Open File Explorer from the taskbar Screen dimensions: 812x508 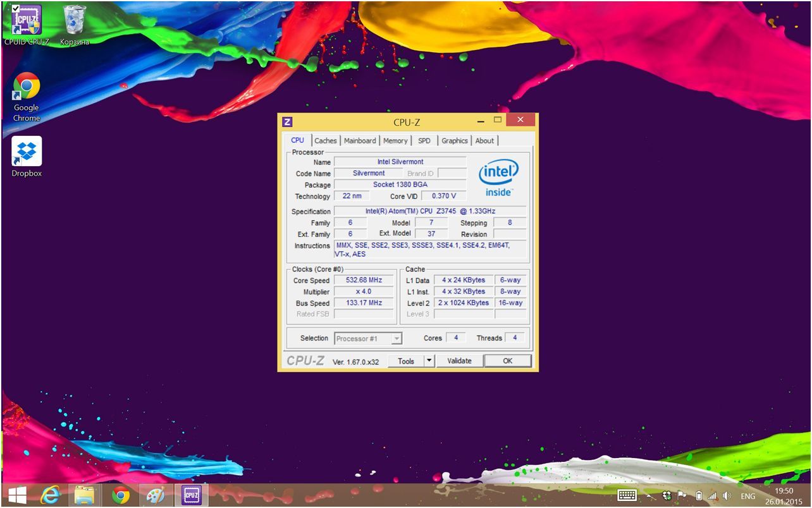85,496
